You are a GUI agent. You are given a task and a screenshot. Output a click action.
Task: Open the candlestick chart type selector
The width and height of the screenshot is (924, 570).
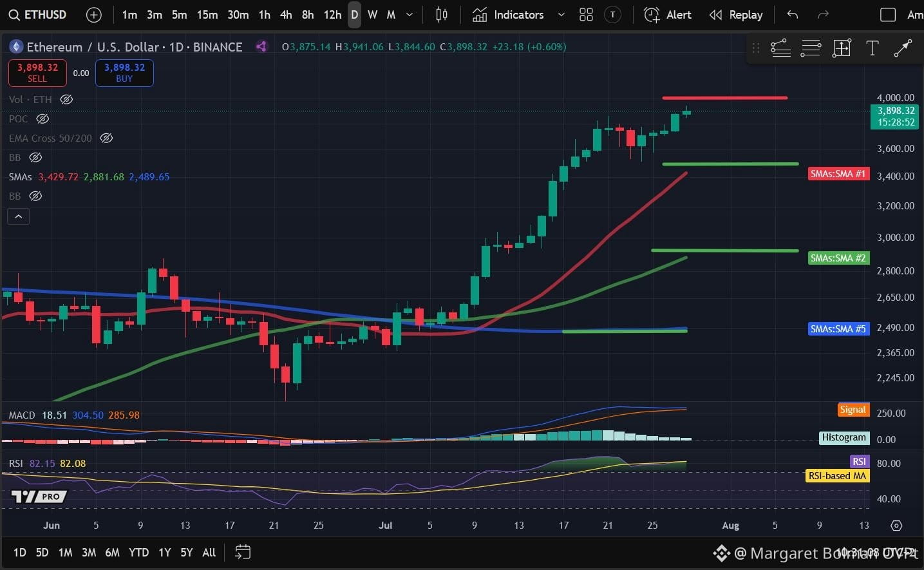coord(442,15)
